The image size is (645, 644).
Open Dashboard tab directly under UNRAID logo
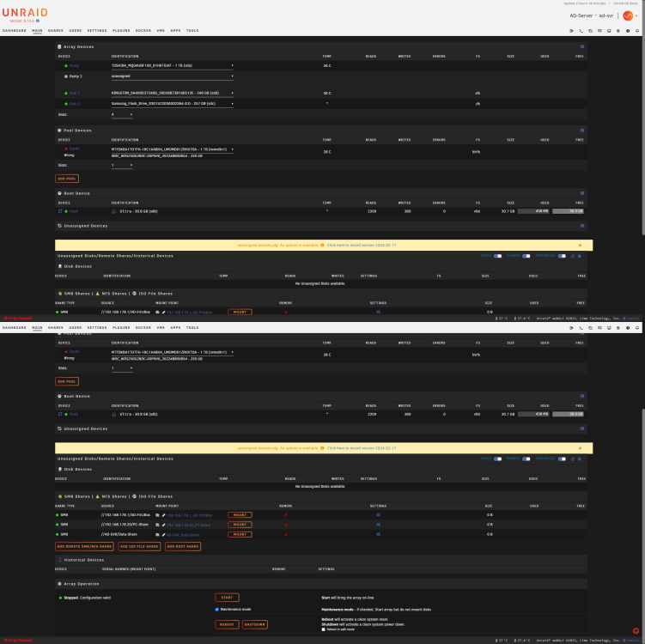click(15, 31)
